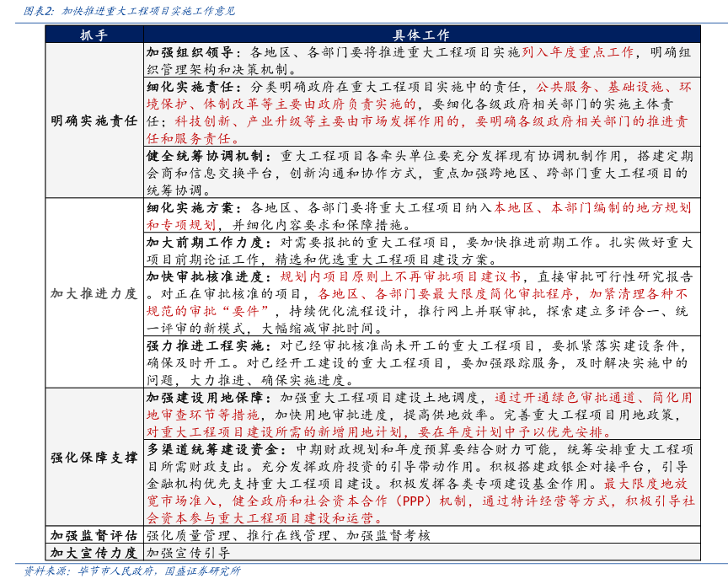This screenshot has width=728, height=584.
Task: Click the "加大推进力度" row label
Action: coord(93,294)
